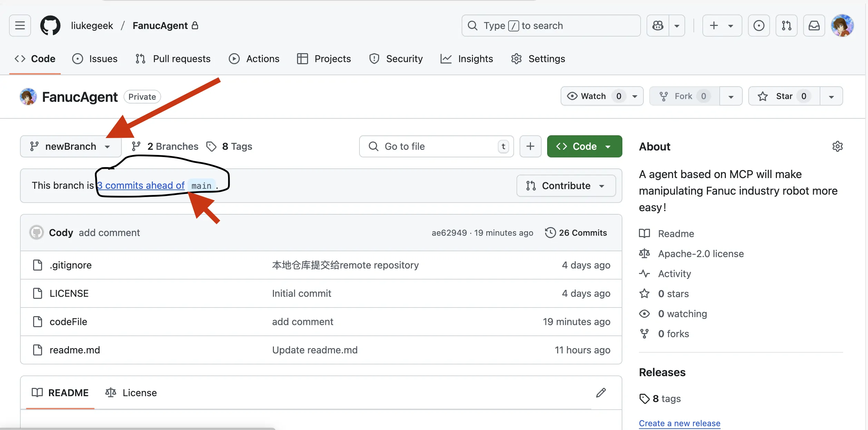Switch to the Issues tab
This screenshot has height=430, width=868.
pos(95,59)
